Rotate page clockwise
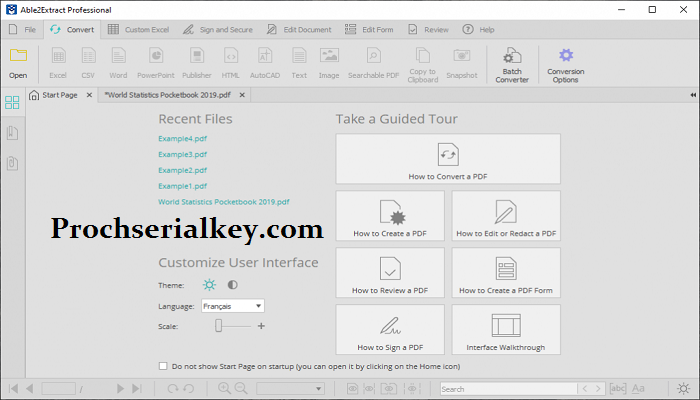 click(173, 388)
